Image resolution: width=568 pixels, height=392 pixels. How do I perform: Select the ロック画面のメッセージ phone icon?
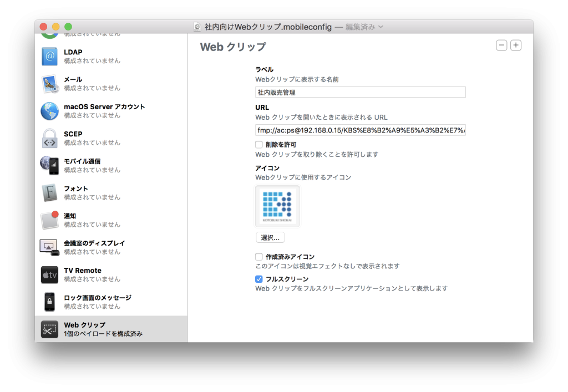(x=49, y=302)
